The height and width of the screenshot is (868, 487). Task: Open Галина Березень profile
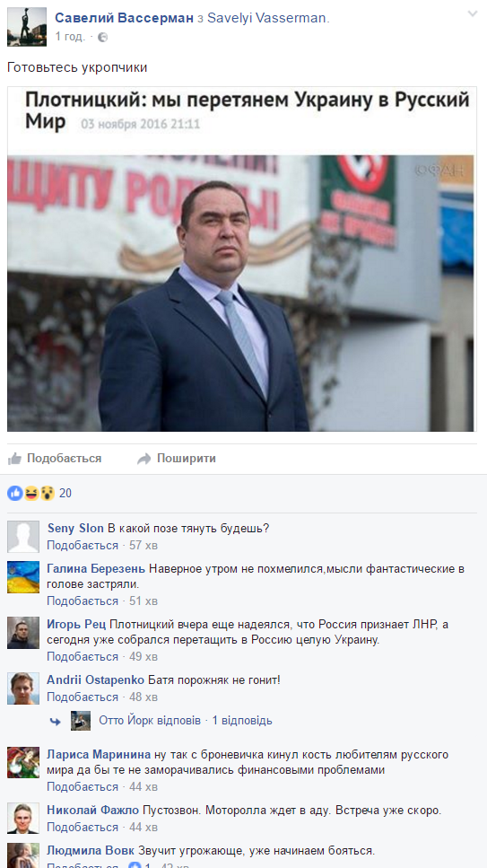(x=96, y=568)
